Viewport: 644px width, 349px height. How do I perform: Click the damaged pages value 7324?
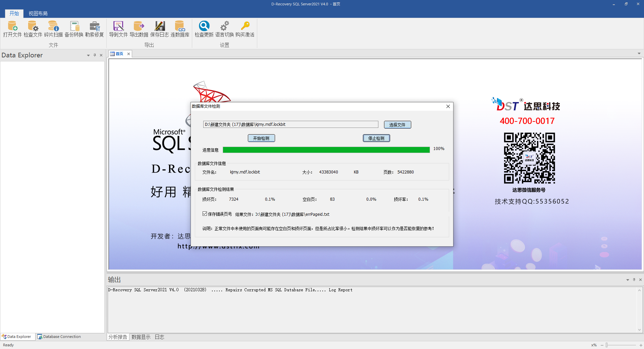(234, 199)
